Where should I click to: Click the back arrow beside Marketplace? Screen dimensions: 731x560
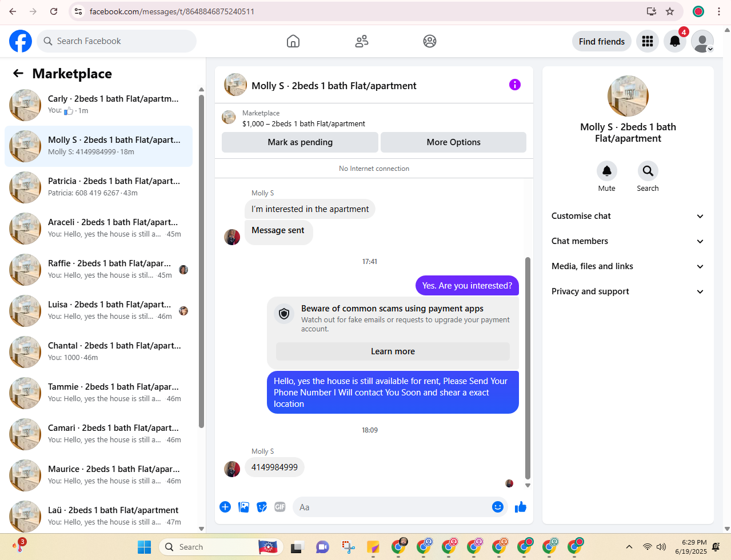(x=18, y=73)
